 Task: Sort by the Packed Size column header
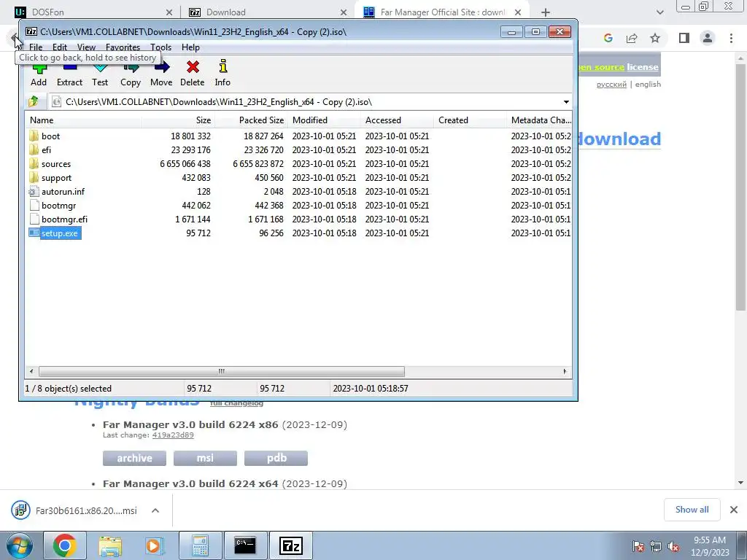point(251,120)
